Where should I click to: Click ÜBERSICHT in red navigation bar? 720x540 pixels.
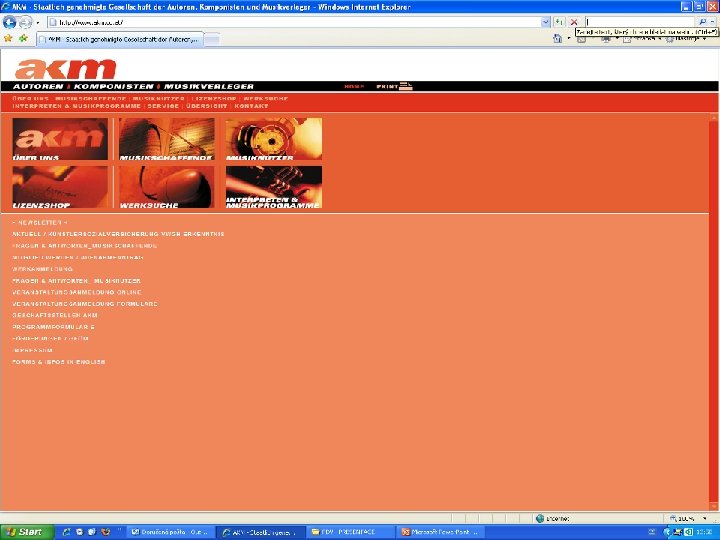click(207, 106)
